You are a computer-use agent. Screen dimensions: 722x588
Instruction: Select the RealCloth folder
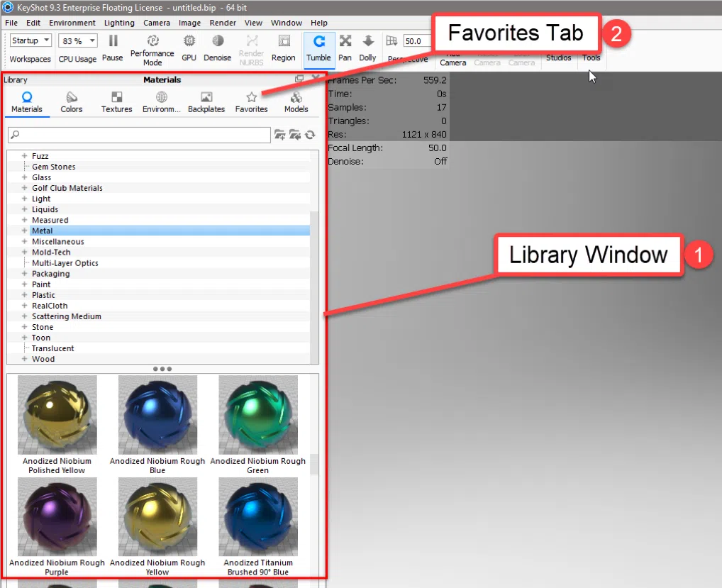[49, 306]
